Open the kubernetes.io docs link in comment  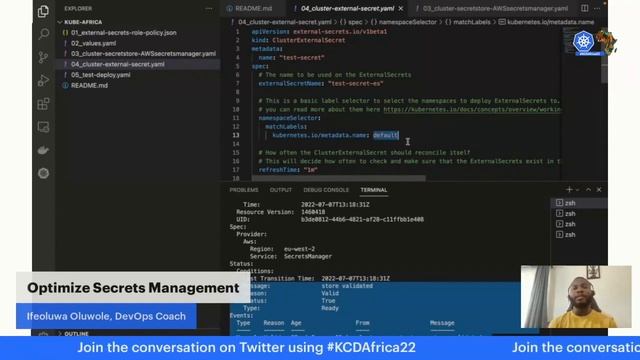[472, 109]
